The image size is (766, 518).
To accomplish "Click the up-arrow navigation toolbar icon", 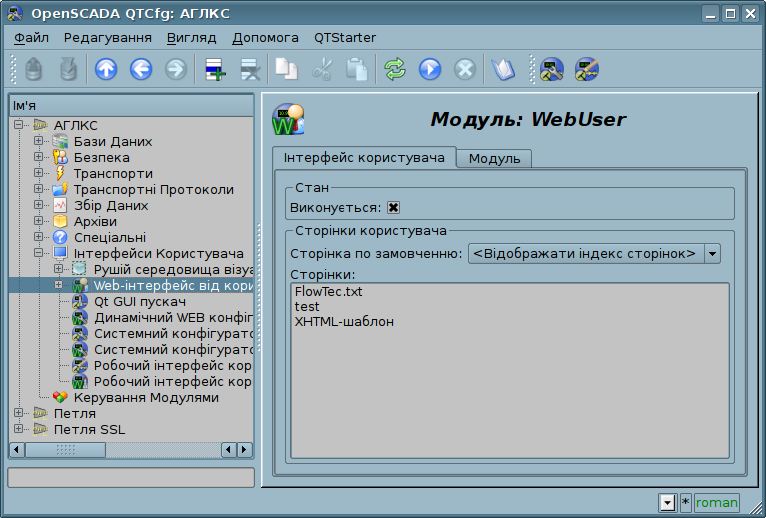I will point(105,69).
